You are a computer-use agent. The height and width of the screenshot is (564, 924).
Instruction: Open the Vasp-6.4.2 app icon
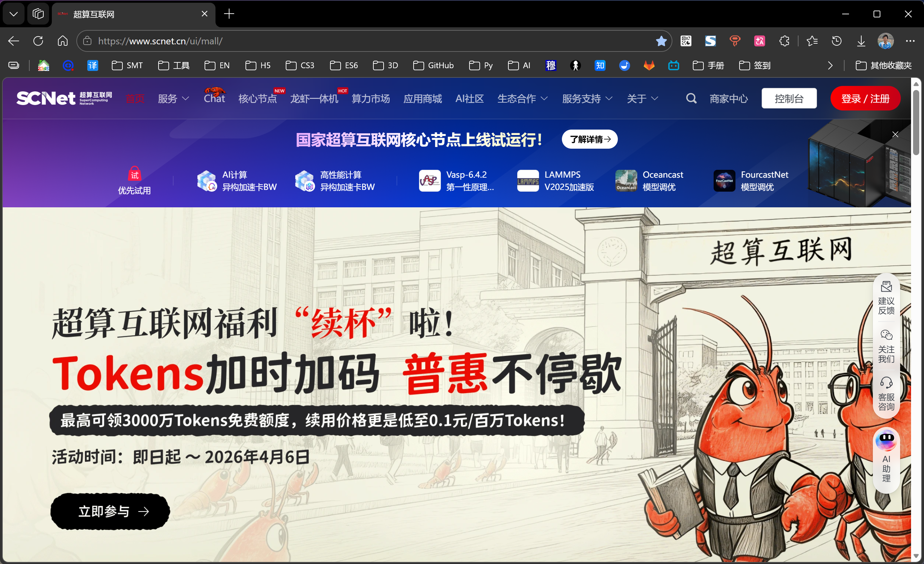(430, 181)
